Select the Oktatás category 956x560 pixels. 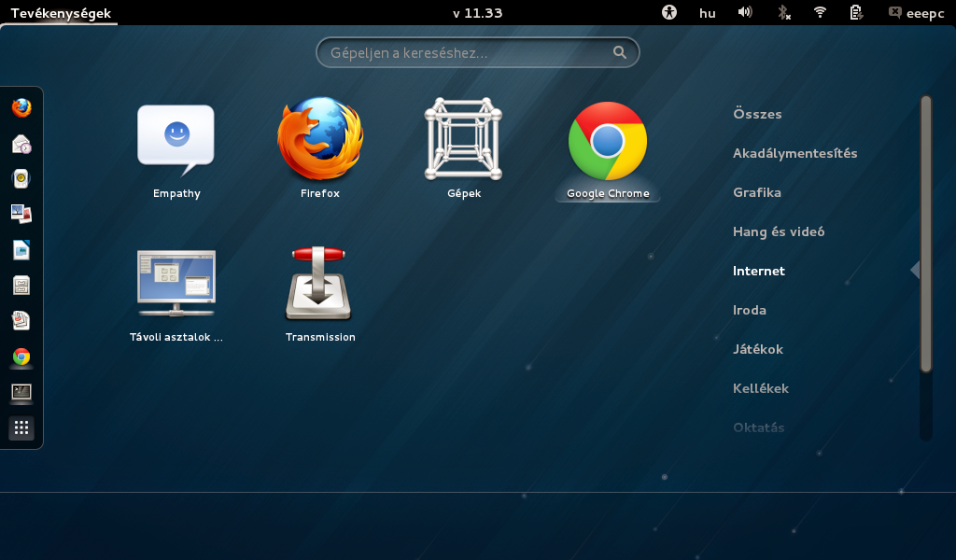[758, 427]
